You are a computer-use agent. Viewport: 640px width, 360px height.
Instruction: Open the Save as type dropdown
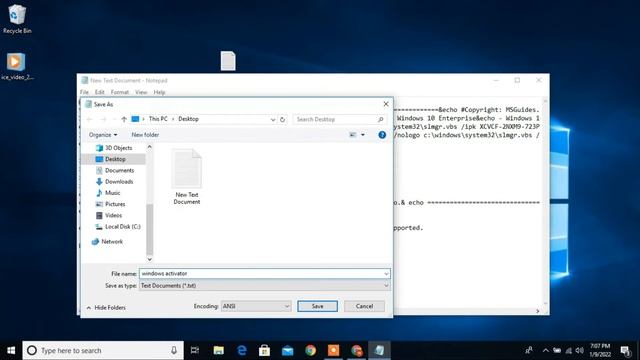pyautogui.click(x=264, y=286)
